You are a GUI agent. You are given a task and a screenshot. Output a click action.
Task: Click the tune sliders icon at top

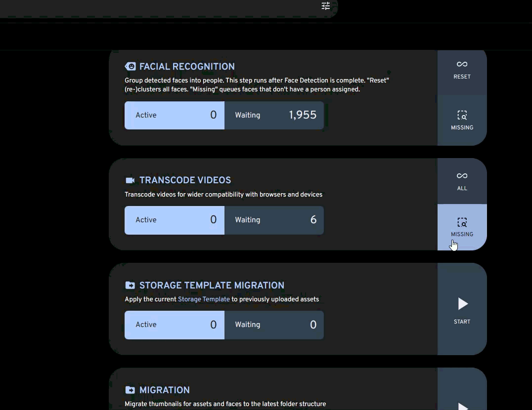(x=326, y=6)
